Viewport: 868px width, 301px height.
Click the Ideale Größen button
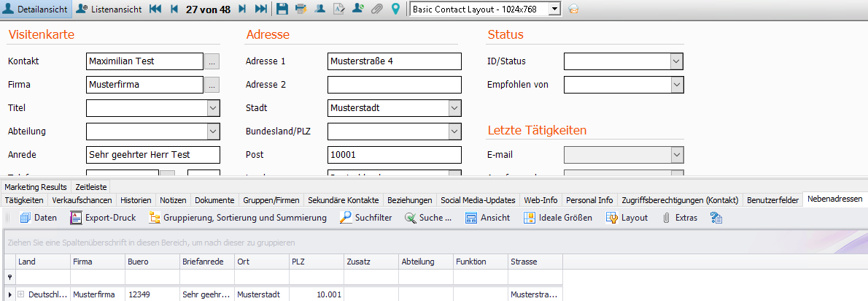click(x=559, y=218)
